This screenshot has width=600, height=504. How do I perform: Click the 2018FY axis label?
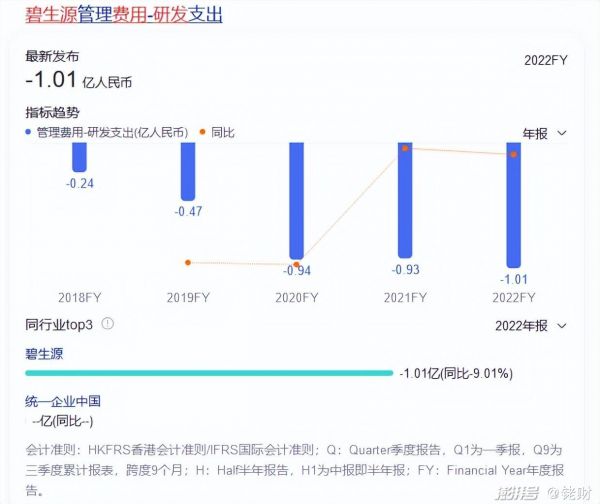click(80, 297)
